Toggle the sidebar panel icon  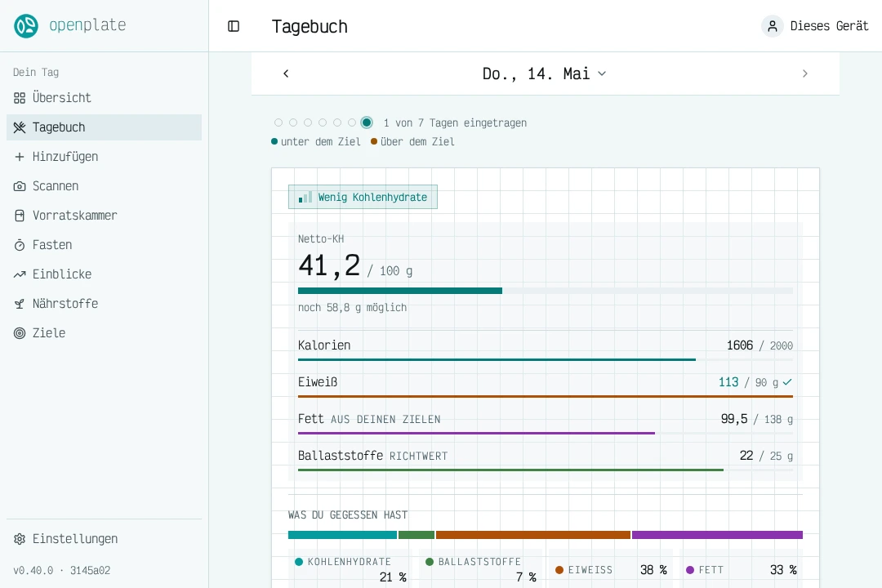click(234, 26)
